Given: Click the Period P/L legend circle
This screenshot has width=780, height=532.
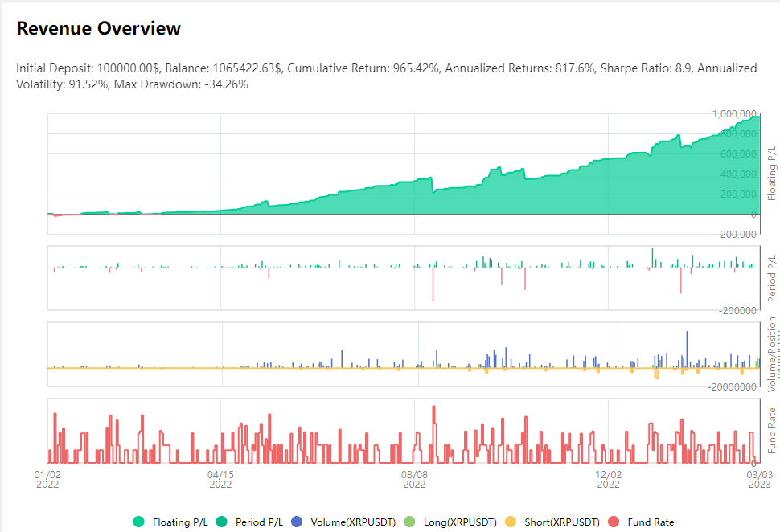Looking at the screenshot, I should (x=222, y=522).
